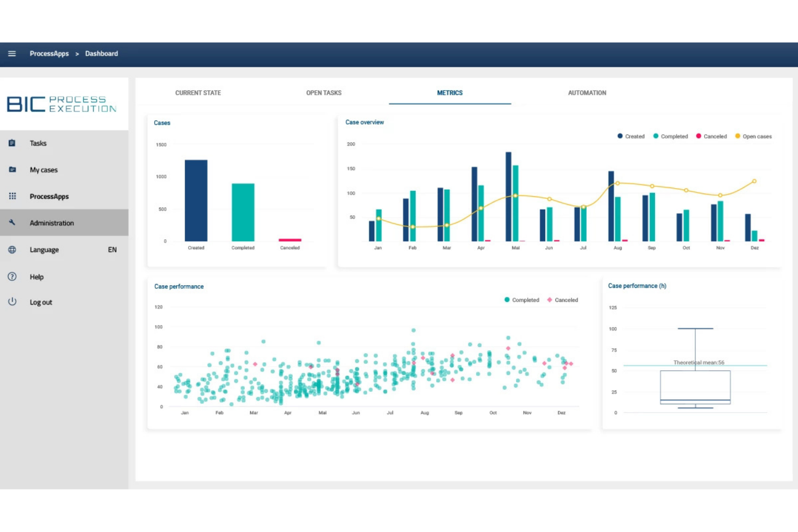Switch to the Automation tab
This screenshot has height=532, width=798.
coord(587,93)
